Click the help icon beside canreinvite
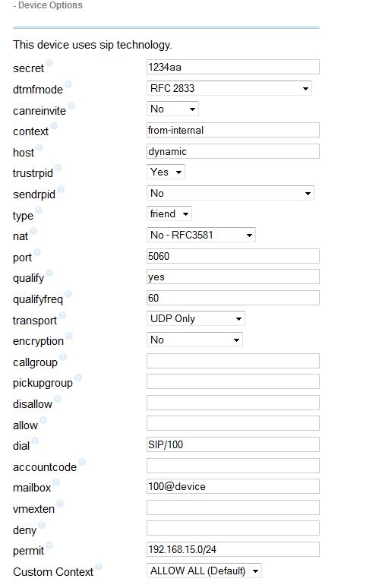 [71, 106]
